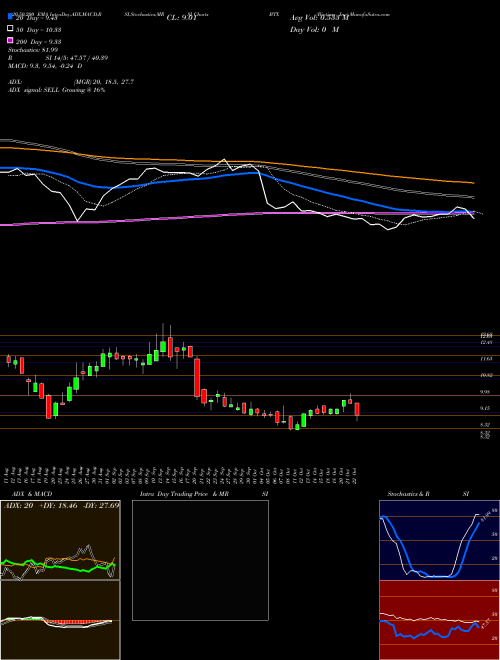Open the ADX indicator chart thumbnail

60,540
